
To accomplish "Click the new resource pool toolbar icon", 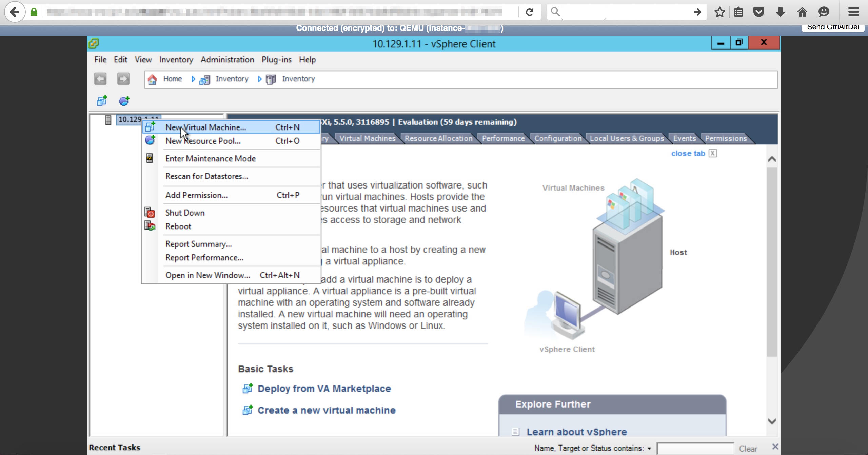I will point(124,101).
